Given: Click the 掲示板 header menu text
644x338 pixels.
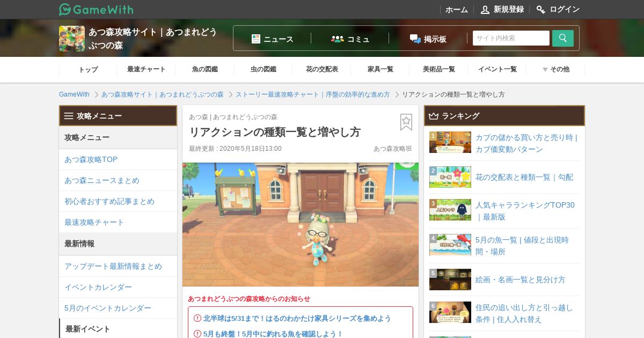Looking at the screenshot, I should coord(435,39).
